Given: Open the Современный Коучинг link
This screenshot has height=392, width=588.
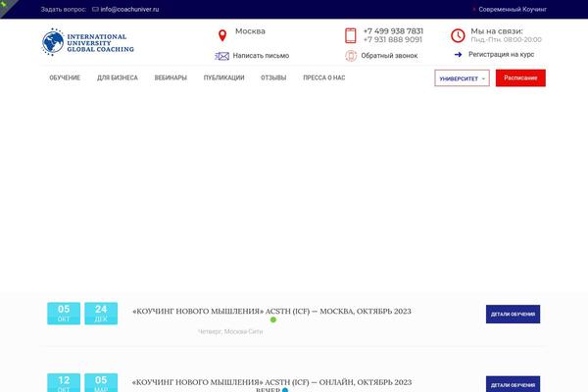Looking at the screenshot, I should pyautogui.click(x=513, y=10).
